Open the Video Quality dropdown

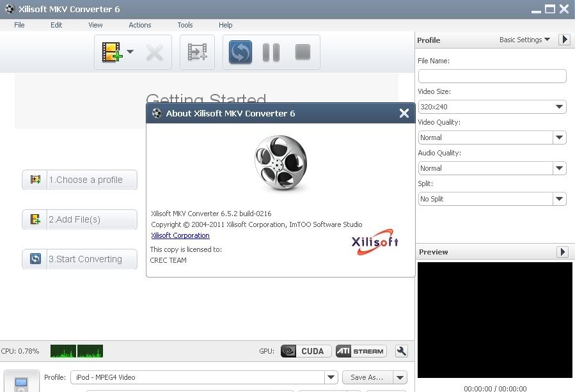[x=492, y=137]
